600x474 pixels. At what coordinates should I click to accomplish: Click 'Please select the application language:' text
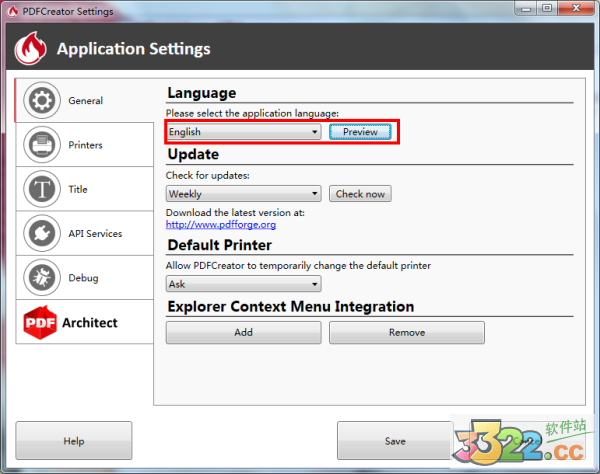(252, 114)
